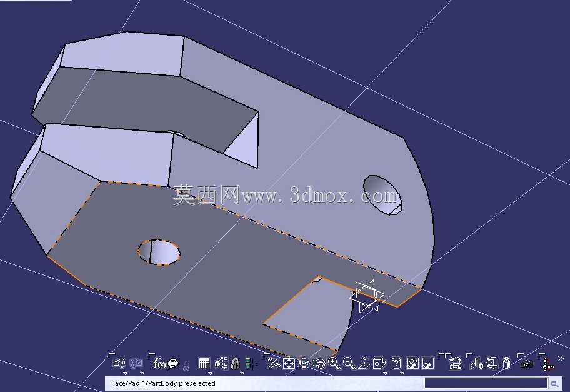The height and width of the screenshot is (392, 570).
Task: Expand hidden toolbar items double chevron
Action: coord(561,359)
